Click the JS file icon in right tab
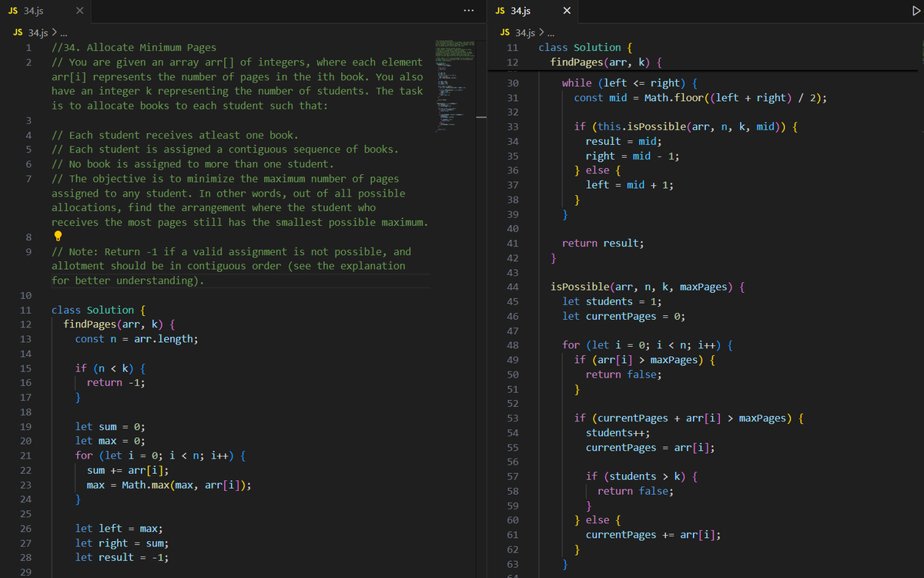Screen dimensions: 924x578 (x=500, y=11)
